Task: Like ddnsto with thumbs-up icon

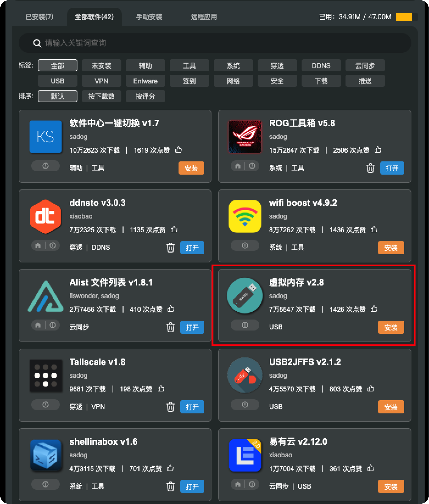Action: 174,229
